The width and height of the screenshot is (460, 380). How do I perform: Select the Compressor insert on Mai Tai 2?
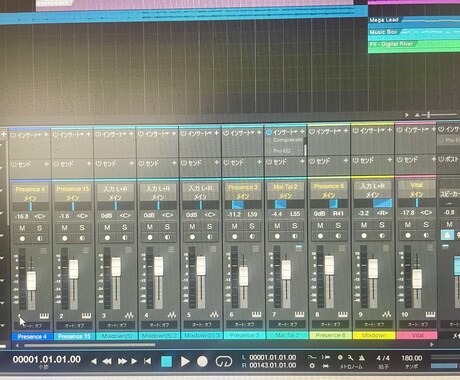tap(287, 140)
